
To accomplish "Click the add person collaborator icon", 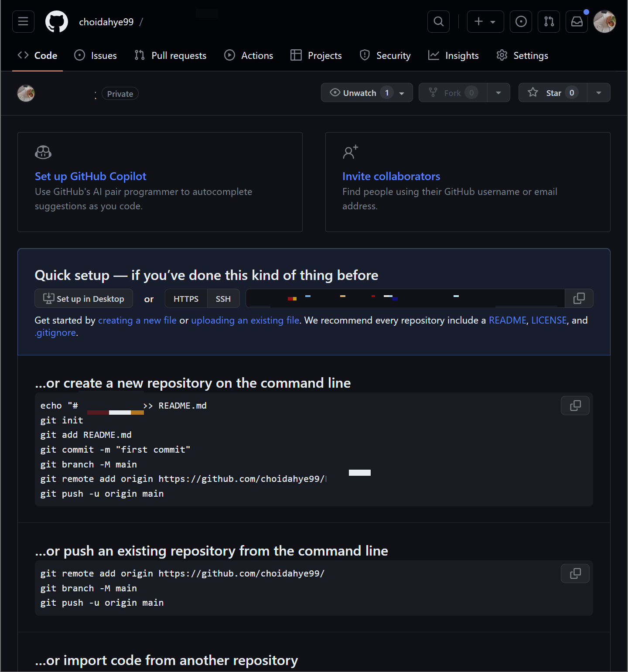I will [350, 152].
